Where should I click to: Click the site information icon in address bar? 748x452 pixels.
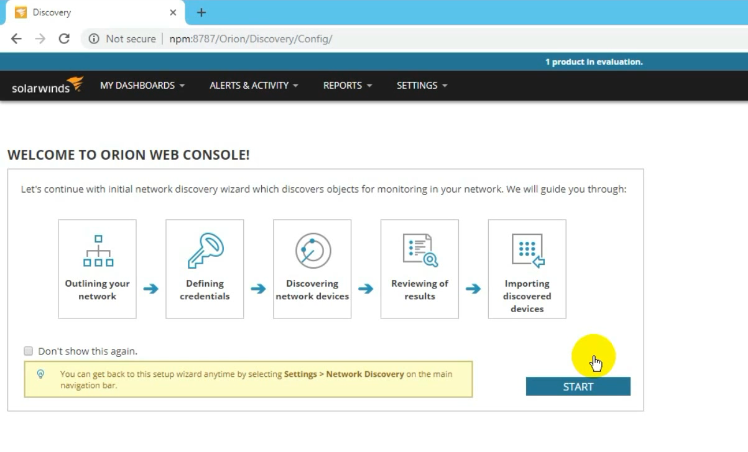[94, 39]
